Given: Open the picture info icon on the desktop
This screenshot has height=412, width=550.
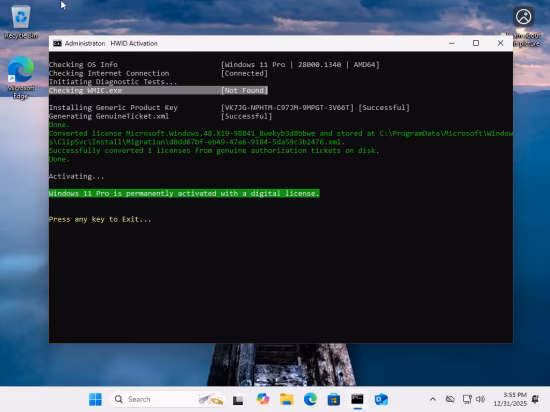Looking at the screenshot, I should pos(523,26).
